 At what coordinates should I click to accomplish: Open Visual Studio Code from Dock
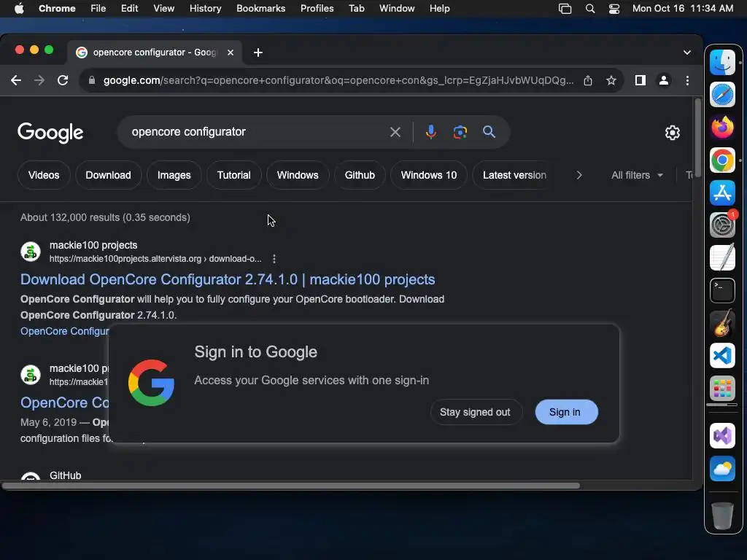(722, 356)
